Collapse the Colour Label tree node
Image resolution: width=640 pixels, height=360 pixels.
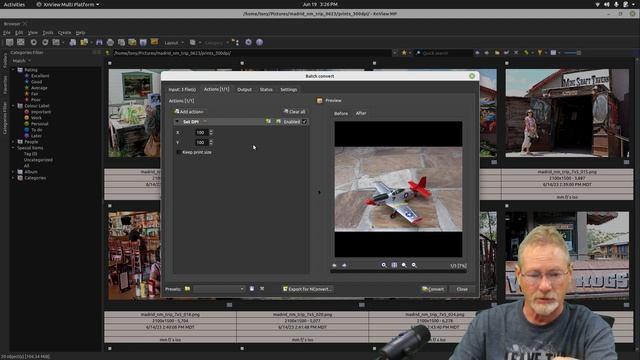(13, 106)
